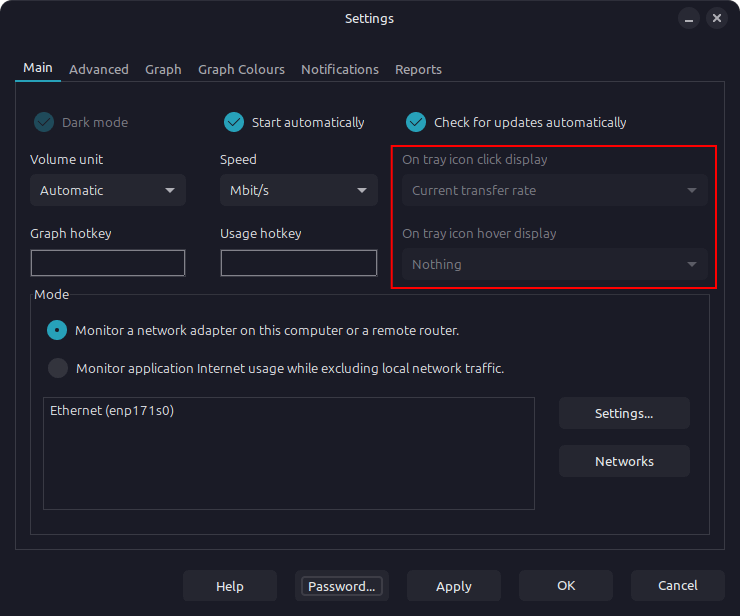The height and width of the screenshot is (616, 740).
Task: Toggle the Dark mode checkbox
Action: pyautogui.click(x=44, y=122)
